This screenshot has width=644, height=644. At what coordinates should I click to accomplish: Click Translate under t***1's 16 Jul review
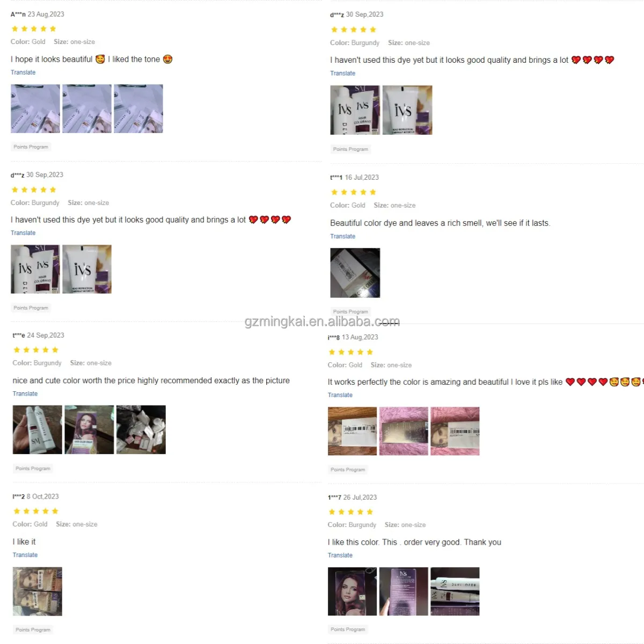(342, 236)
